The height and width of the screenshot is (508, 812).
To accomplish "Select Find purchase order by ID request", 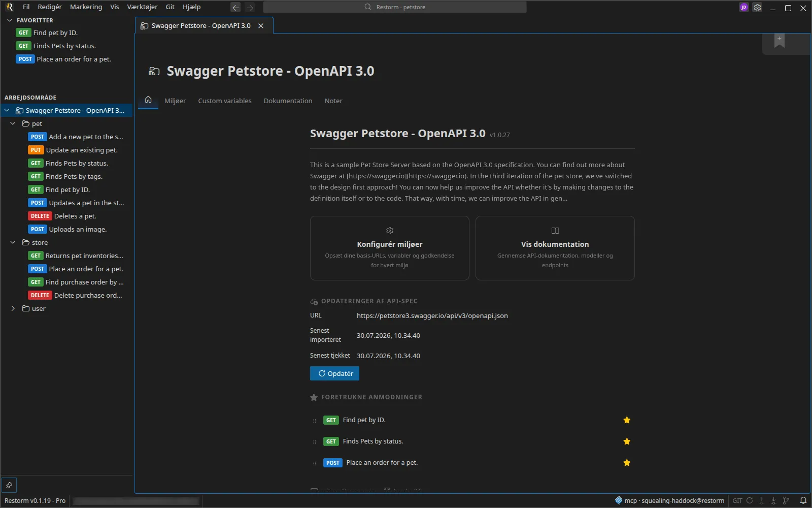I will 76,282.
